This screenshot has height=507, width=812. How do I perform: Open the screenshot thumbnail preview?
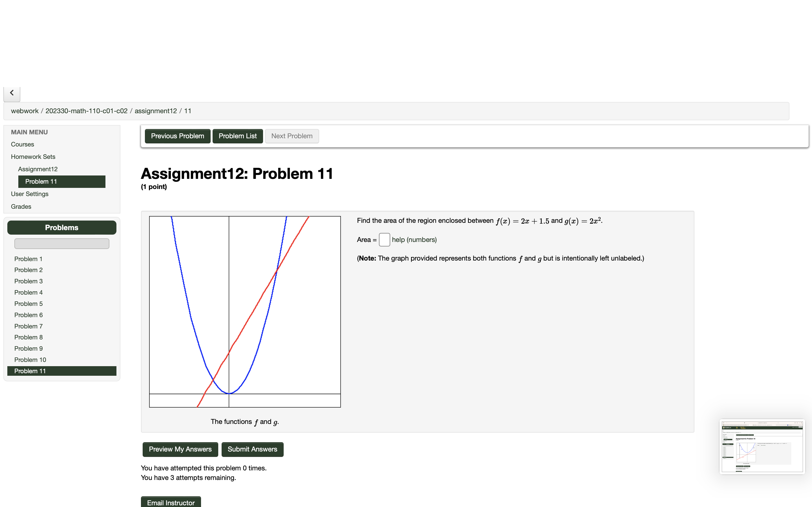tap(762, 446)
